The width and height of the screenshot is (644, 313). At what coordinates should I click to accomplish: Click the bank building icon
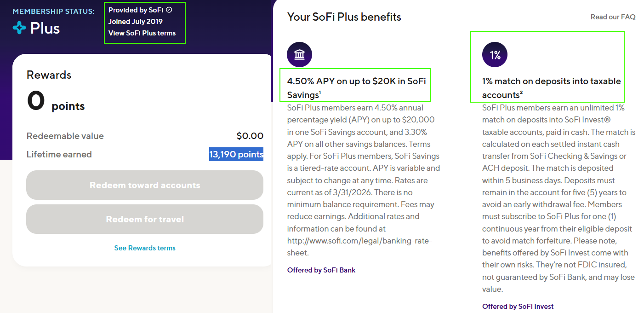[x=299, y=55]
